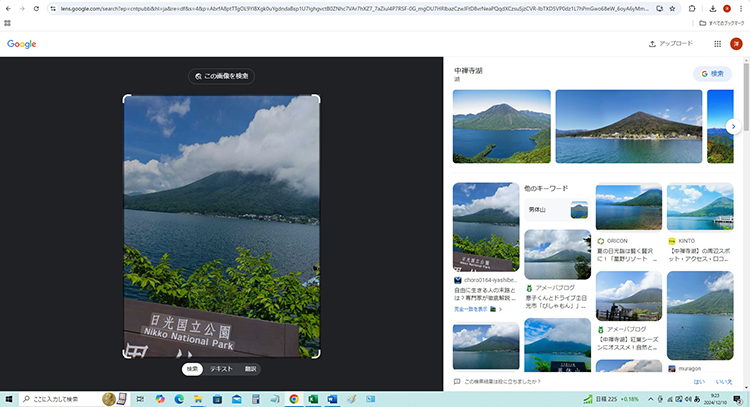Image resolution: width=750 pixels, height=407 pixels.
Task: Open the notification center icon
Action: click(738, 399)
